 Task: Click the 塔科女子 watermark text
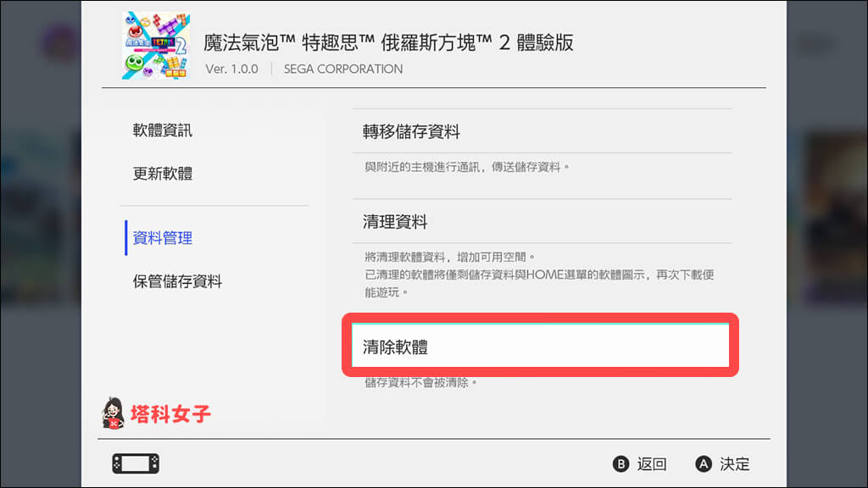170,414
